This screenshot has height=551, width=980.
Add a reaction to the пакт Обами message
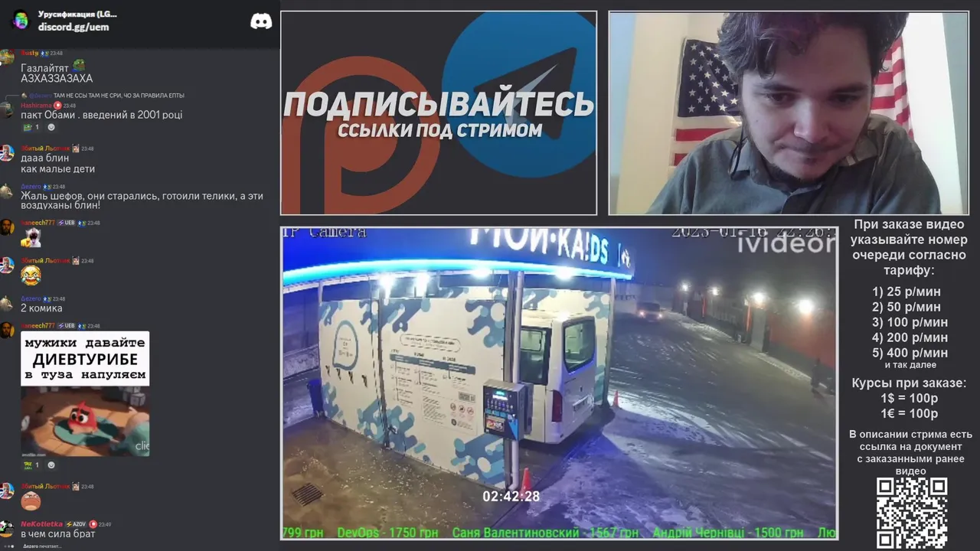coord(51,127)
